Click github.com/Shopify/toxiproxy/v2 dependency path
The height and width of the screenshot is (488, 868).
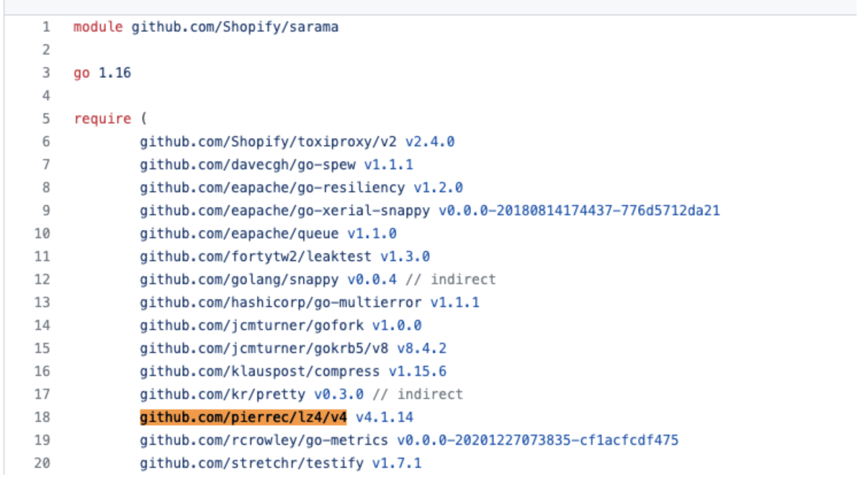pos(268,142)
